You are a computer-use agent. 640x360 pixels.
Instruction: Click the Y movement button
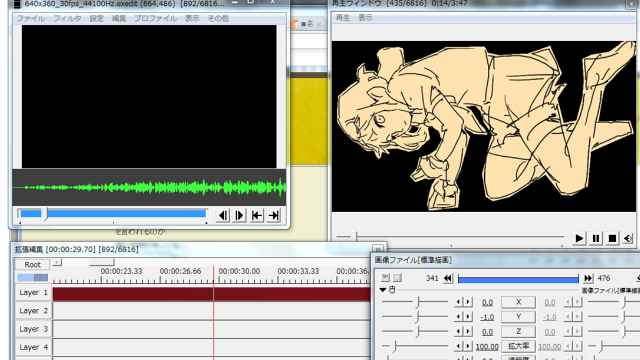point(518,317)
